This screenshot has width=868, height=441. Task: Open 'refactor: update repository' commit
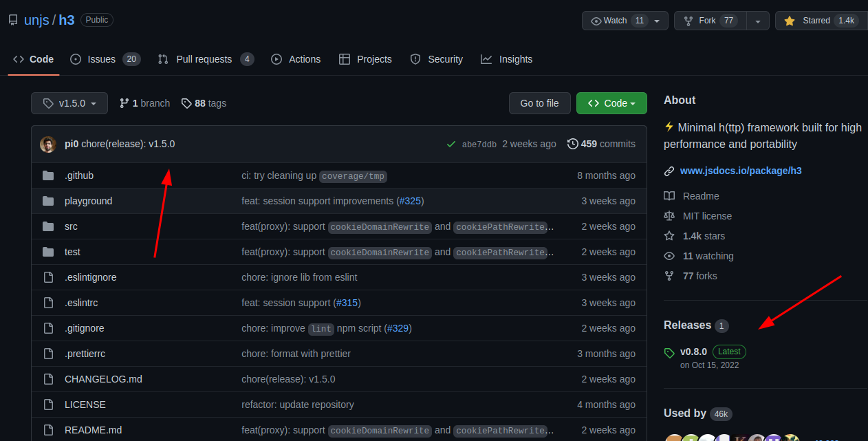point(298,405)
